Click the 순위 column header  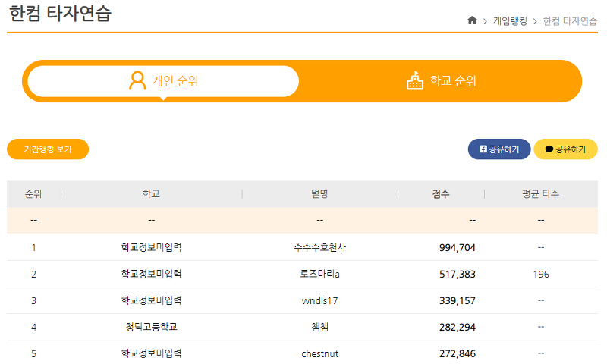[x=33, y=194]
